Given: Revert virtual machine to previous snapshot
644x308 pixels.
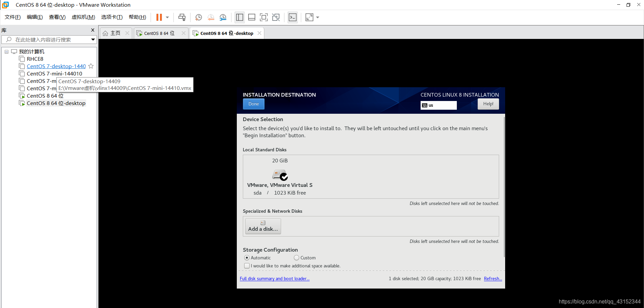Looking at the screenshot, I should coord(211,17).
